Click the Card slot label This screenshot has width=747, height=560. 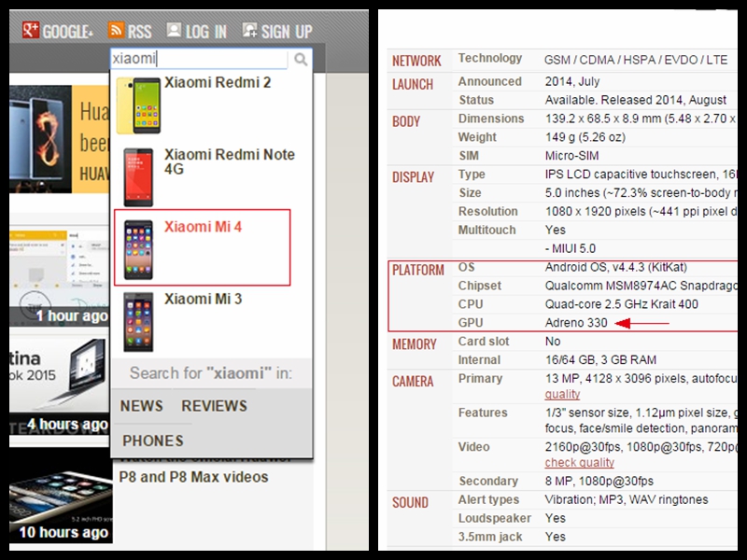click(x=484, y=342)
